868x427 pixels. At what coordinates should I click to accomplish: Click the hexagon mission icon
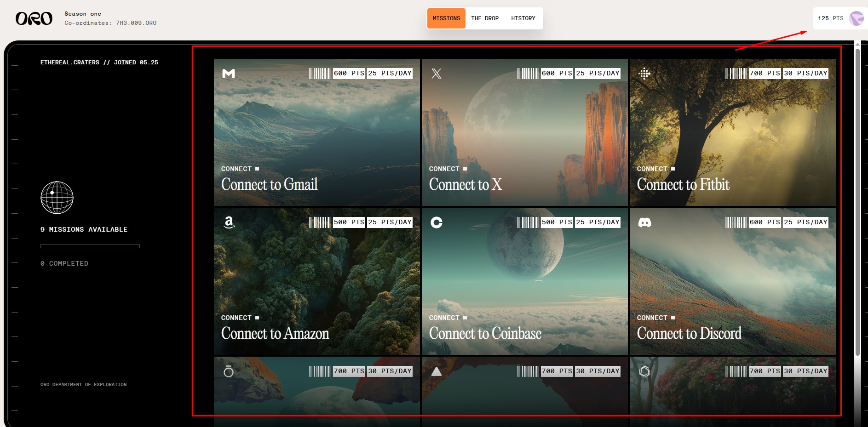coord(644,371)
